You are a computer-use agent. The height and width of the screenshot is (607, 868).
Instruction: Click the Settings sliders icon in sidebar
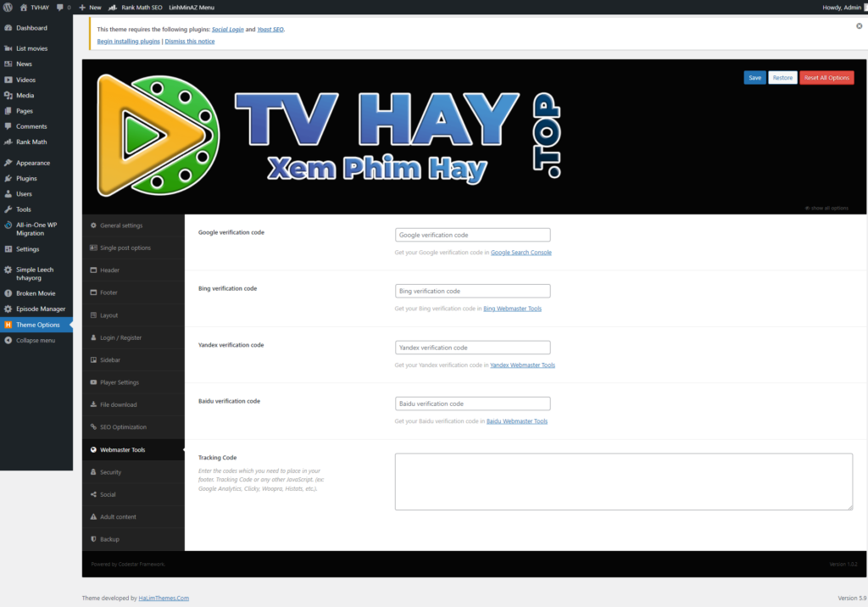tap(8, 249)
